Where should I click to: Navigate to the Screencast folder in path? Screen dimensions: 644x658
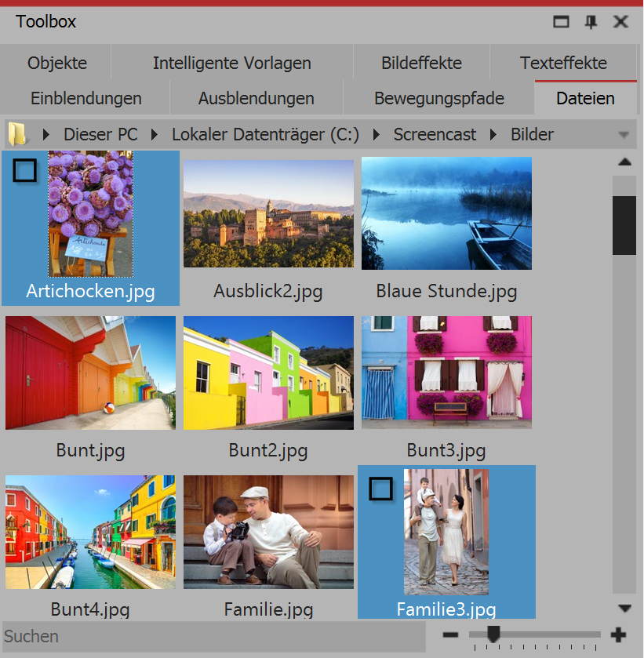click(434, 135)
